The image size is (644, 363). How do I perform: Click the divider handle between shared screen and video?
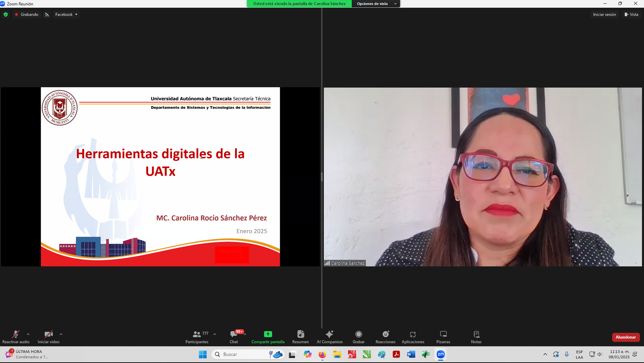(x=322, y=177)
